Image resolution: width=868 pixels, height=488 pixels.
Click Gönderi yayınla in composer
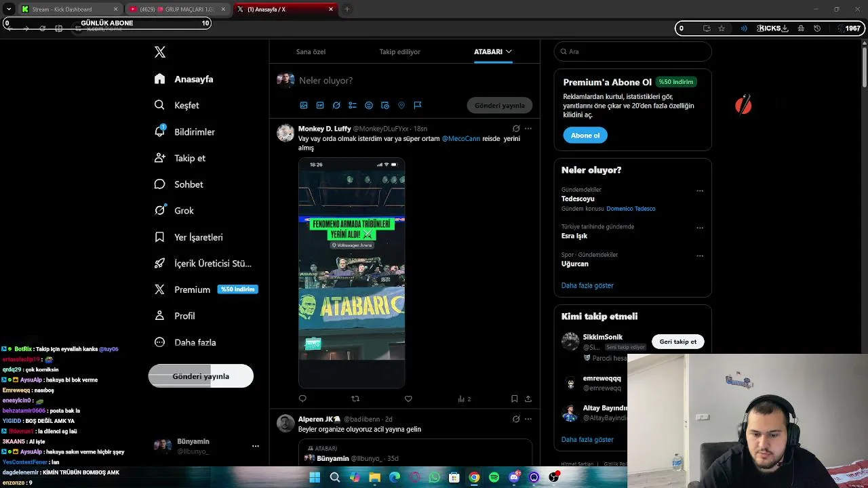[x=500, y=106]
